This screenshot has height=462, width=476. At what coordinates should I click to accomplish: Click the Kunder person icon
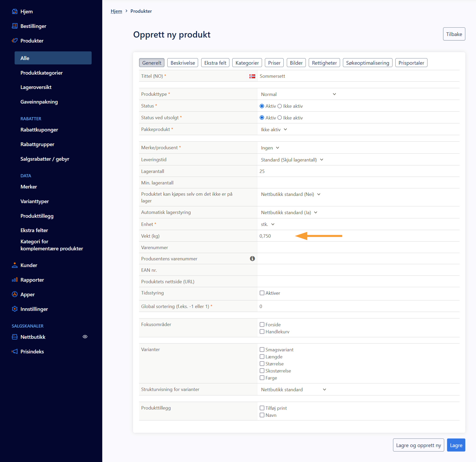coord(15,265)
